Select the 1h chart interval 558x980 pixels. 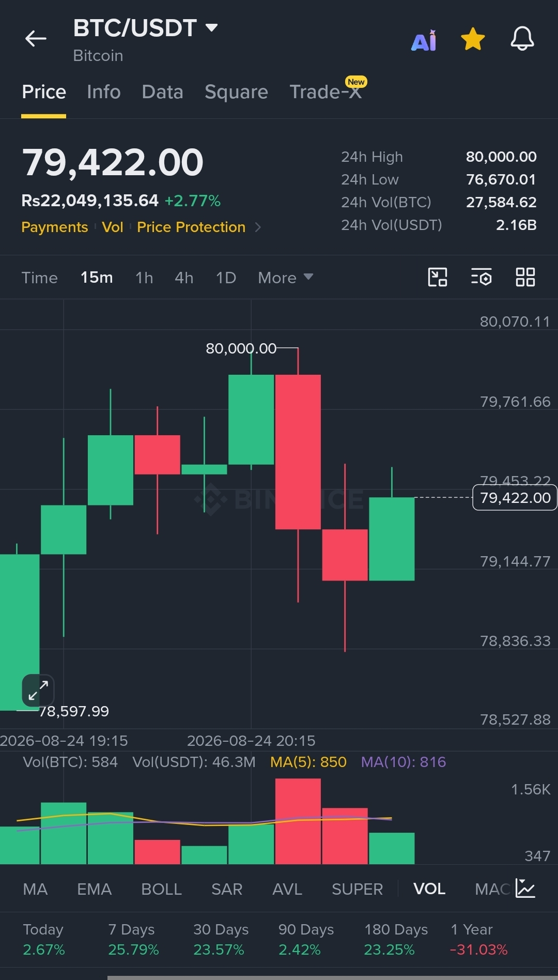pyautogui.click(x=144, y=278)
